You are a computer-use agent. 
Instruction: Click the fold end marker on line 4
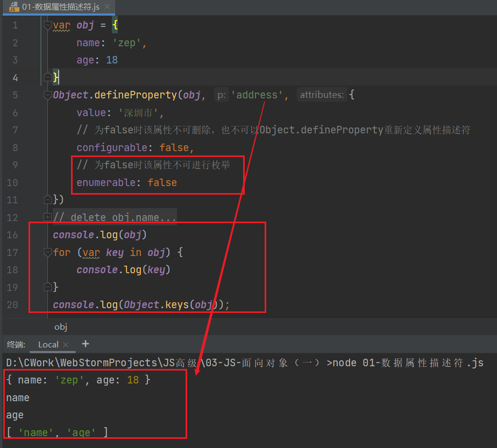47,77
